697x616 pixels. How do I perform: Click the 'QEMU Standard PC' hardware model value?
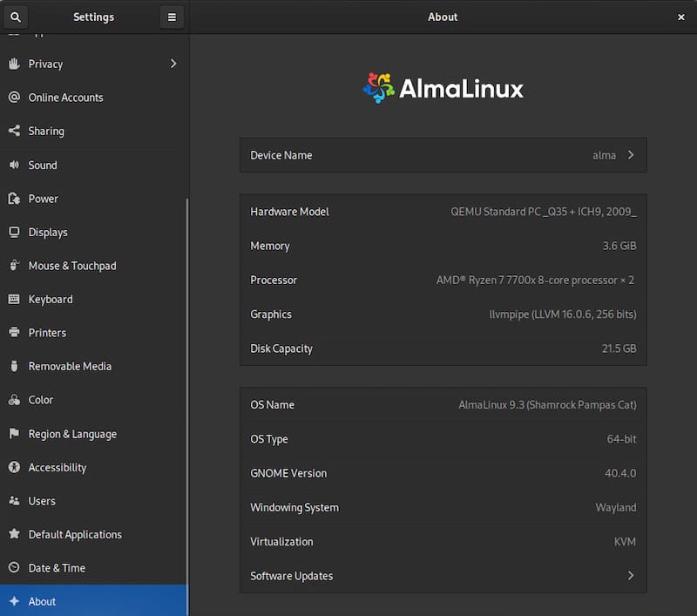pos(543,212)
